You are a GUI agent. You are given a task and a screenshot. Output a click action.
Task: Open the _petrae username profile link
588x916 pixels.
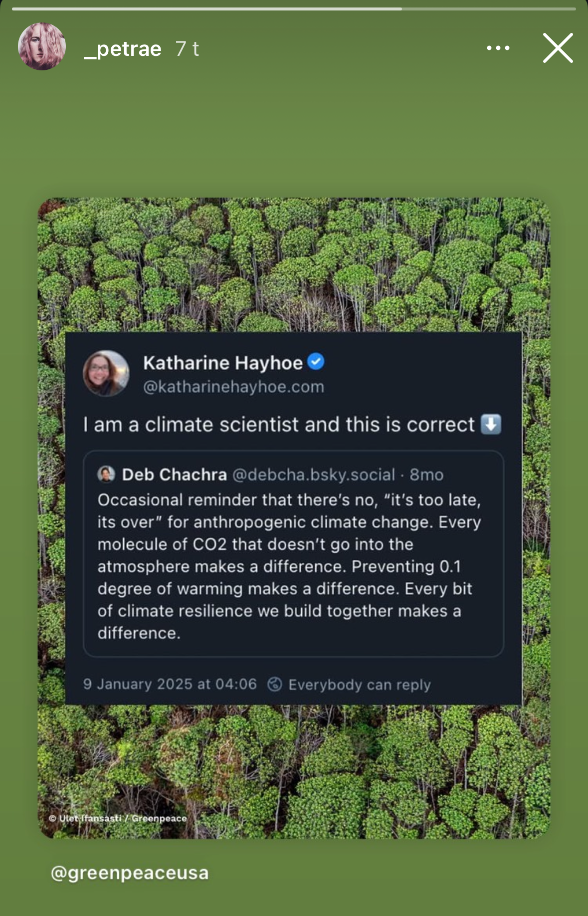coord(123,49)
